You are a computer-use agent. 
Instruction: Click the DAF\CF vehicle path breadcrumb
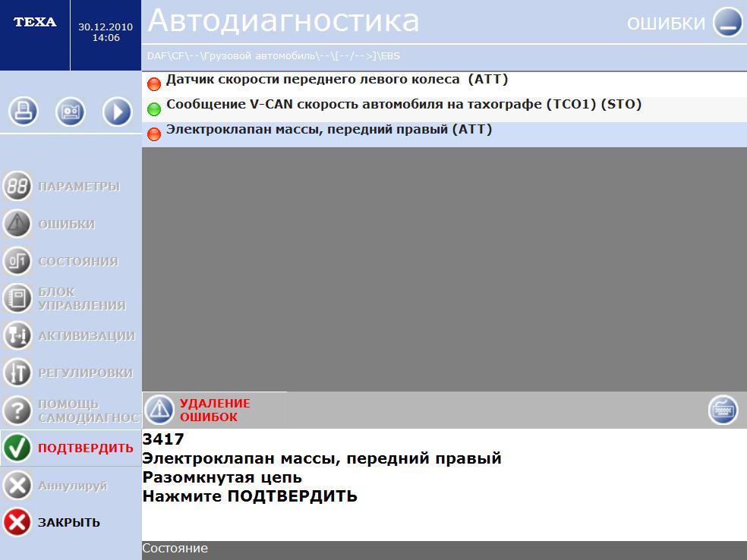coord(273,56)
